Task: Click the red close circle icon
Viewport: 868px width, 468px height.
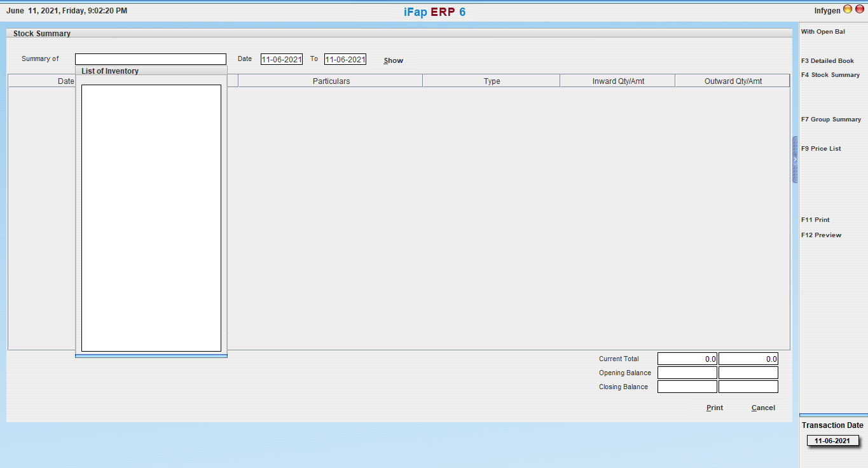Action: click(x=858, y=10)
